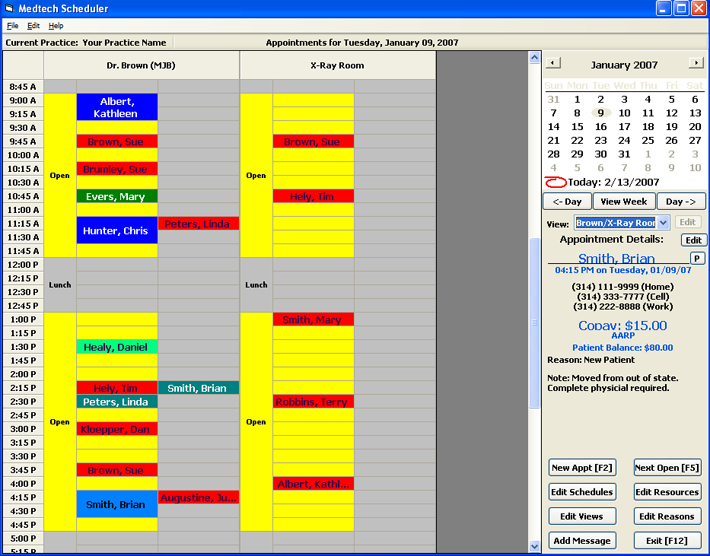Screen dimensions: 710x556
Task: Select Peters, Linda 2:30 appointment
Action: point(117,402)
